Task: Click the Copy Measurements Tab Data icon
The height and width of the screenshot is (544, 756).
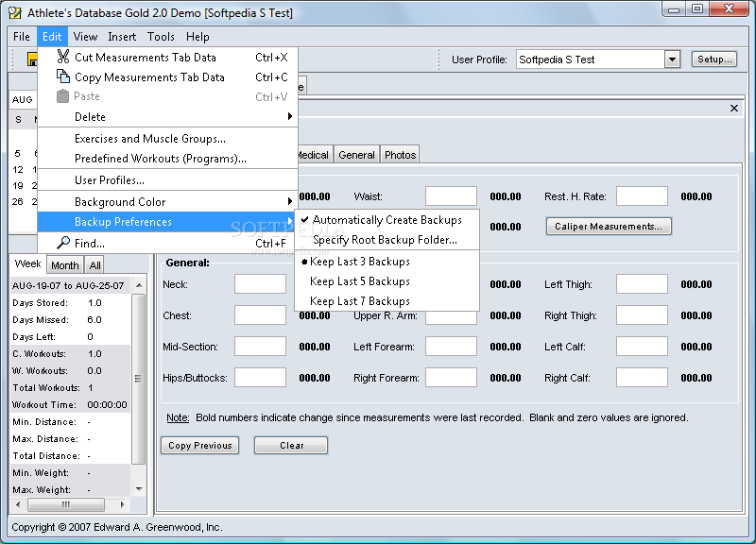Action: click(x=63, y=76)
